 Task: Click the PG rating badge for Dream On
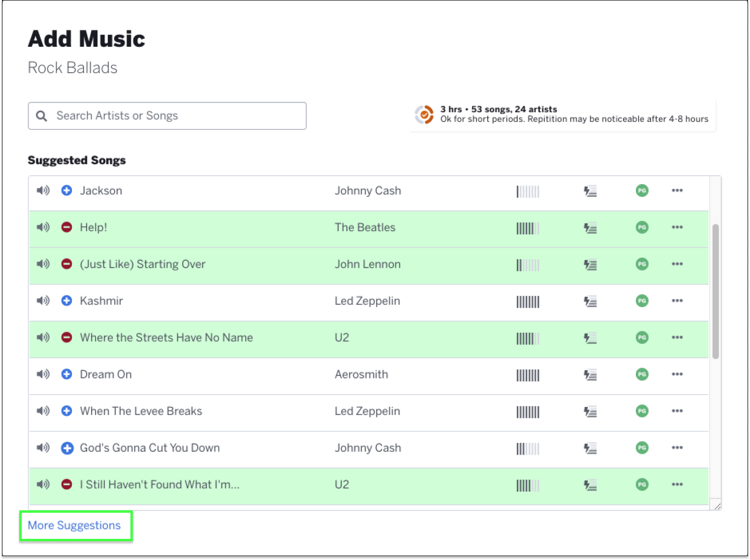coord(642,374)
